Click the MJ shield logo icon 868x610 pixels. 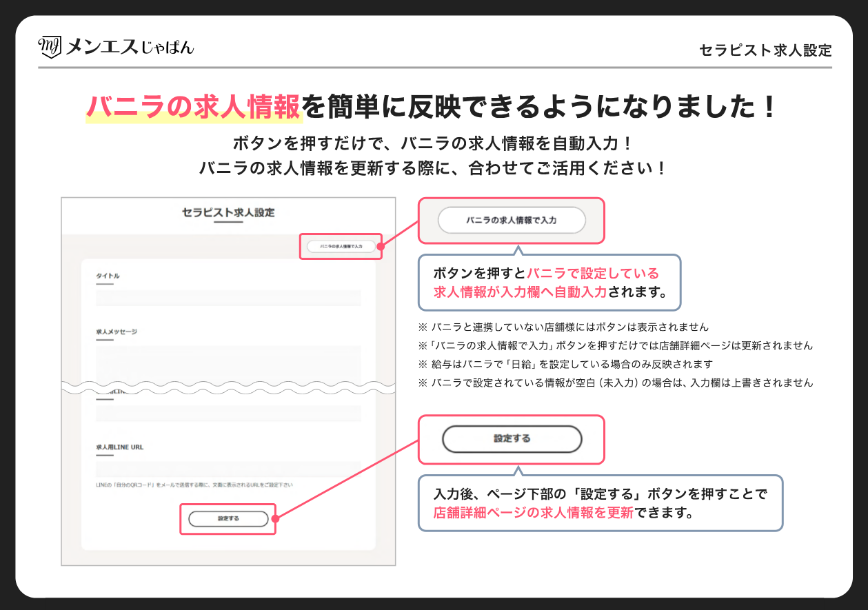pyautogui.click(x=50, y=47)
